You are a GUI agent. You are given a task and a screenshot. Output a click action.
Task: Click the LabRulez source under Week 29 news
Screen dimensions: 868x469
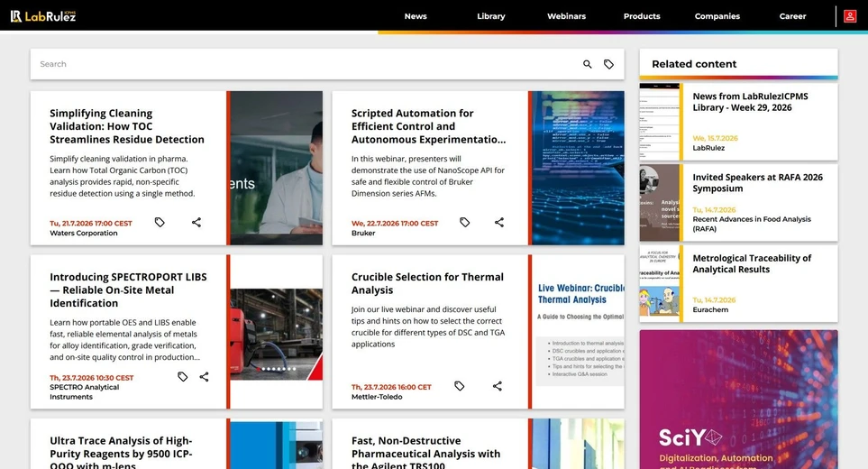pos(708,148)
